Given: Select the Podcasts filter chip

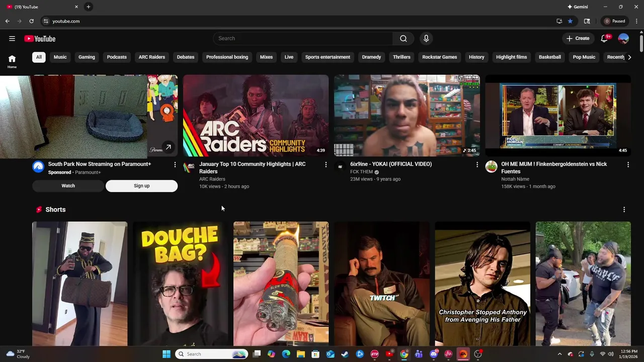Looking at the screenshot, I should pos(117,57).
